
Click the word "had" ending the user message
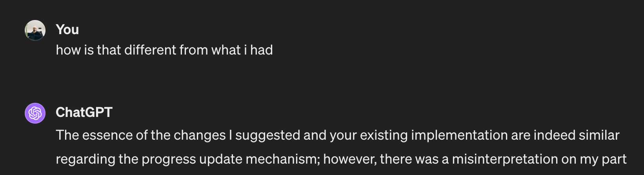(x=262, y=50)
